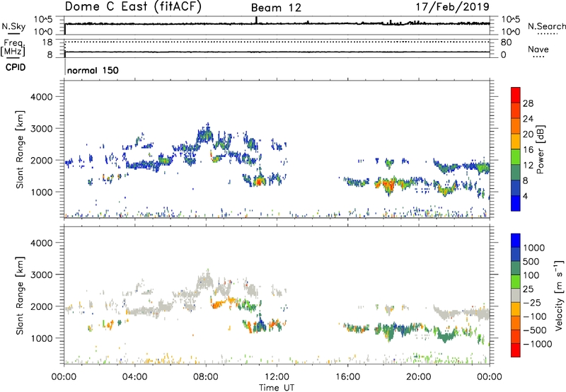Click the 'Dome C East (fitACF)' title
This screenshot has width=566, height=392.
133,7
